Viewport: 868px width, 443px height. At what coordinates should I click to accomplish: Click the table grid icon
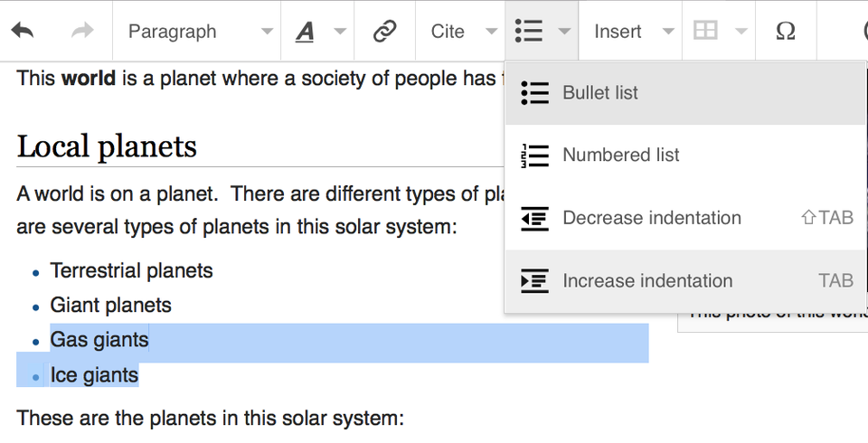[705, 31]
